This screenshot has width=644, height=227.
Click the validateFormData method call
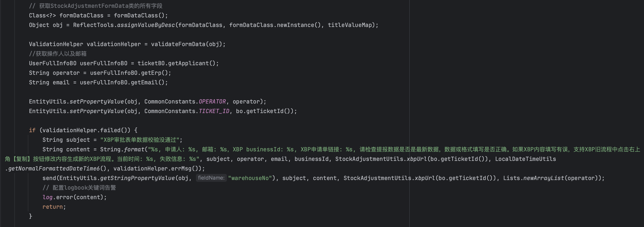point(178,44)
